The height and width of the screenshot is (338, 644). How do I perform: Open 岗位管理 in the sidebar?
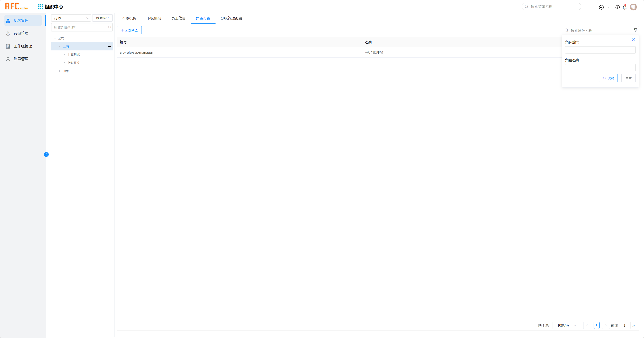(21, 33)
